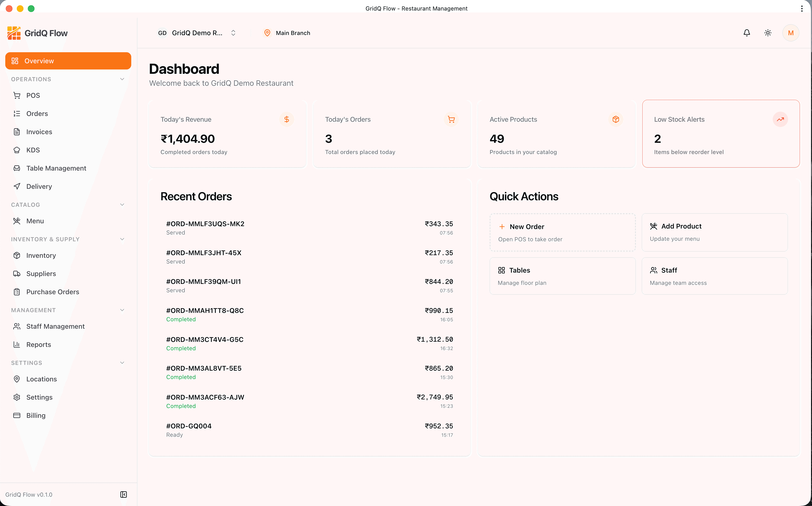The image size is (812, 506).
Task: Click the Low Stock Alerts card
Action: [x=721, y=133]
